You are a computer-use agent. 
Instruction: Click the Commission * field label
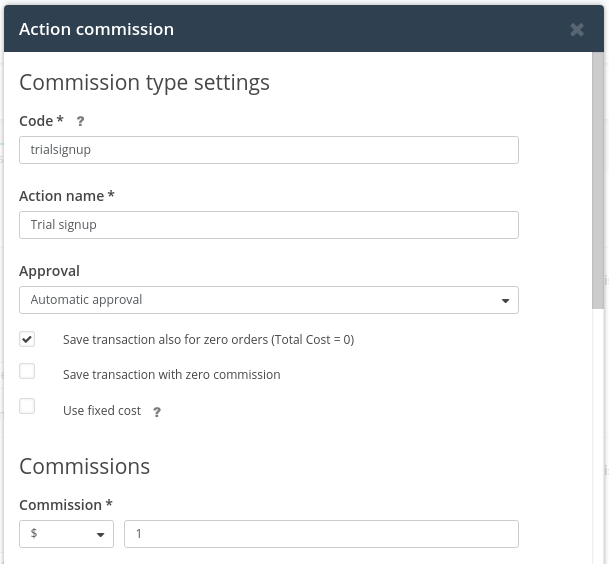click(x=66, y=505)
